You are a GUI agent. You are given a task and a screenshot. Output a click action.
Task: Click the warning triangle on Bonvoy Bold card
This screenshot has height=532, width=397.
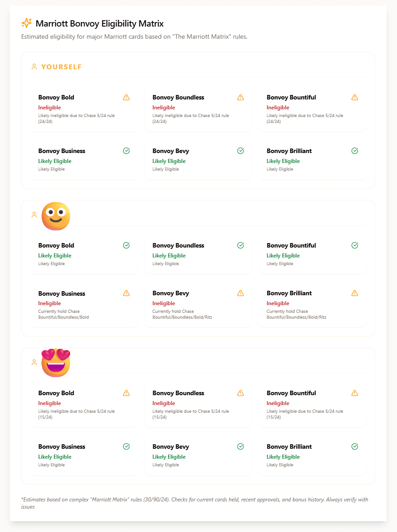[126, 97]
